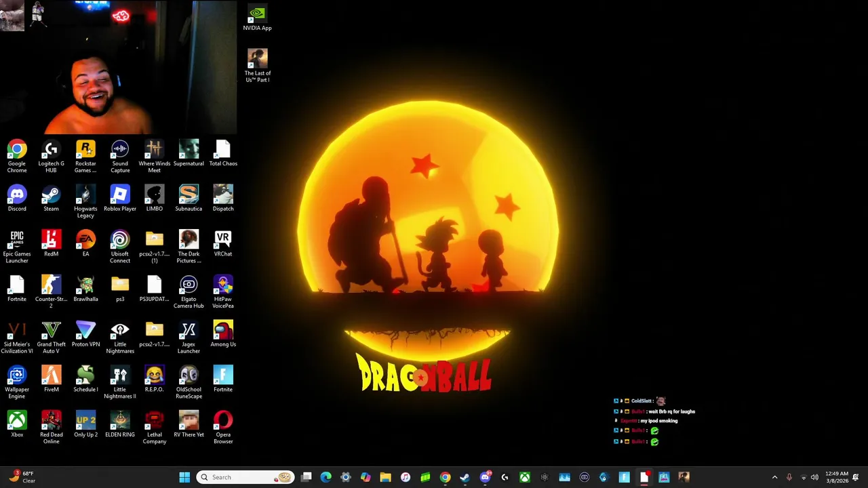
Task: Open Ubisoft Connect desktop shortcut
Action: (120, 247)
